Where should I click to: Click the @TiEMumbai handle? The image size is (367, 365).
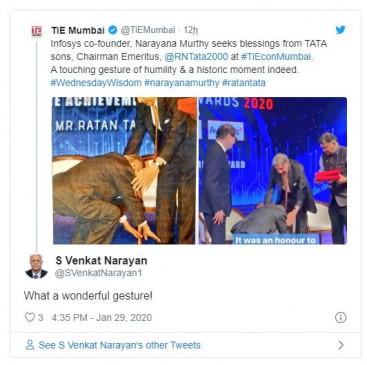148,30
